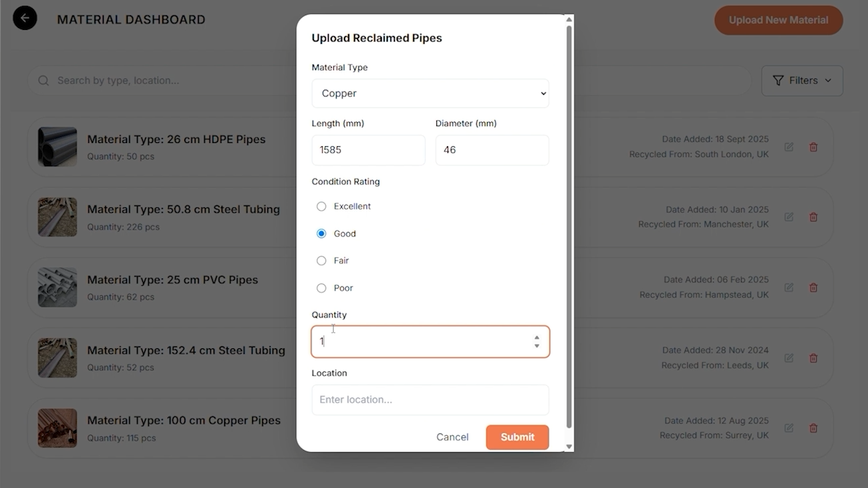Image resolution: width=868 pixels, height=488 pixels.
Task: Click the Upload New Material button
Action: click(778, 20)
